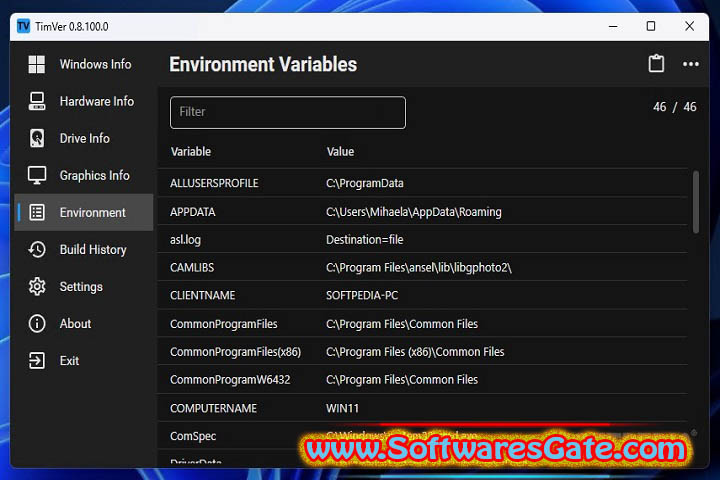Click the WIN11 value
The width and height of the screenshot is (720, 480).
pos(343,408)
